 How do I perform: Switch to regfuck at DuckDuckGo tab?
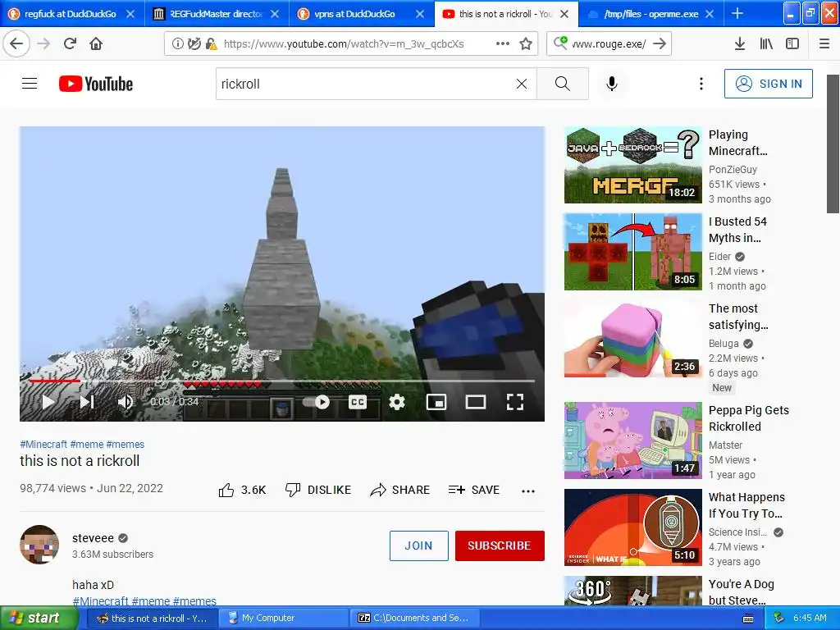coord(70,14)
